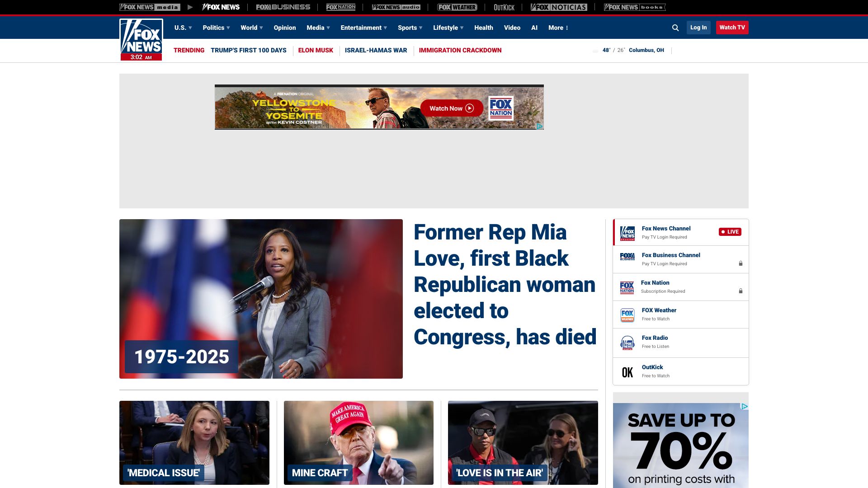Click the Fox Radio icon in sidebar
Screen dimensions: 868x488
tap(627, 343)
